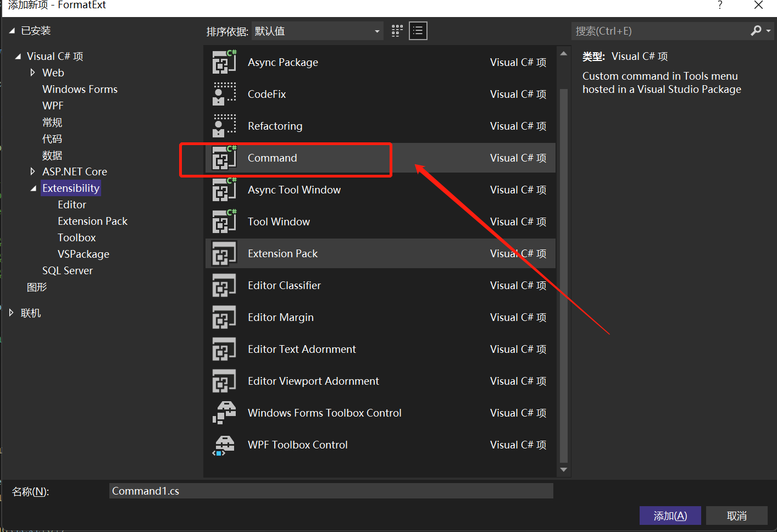The width and height of the screenshot is (777, 532).
Task: Open the help question mark button
Action: tap(720, 5)
